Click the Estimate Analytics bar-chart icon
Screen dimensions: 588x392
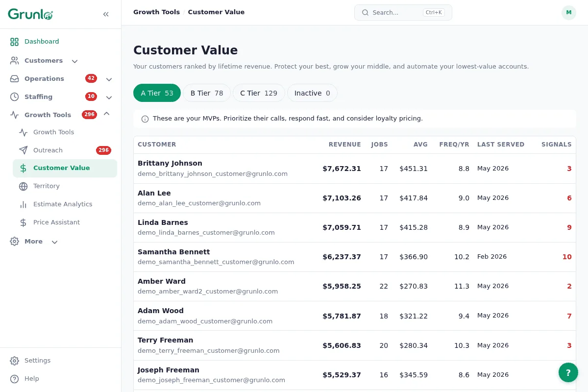click(23, 204)
